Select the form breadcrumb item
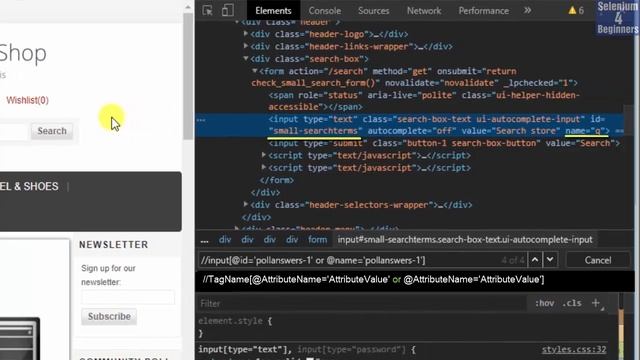This screenshot has height=360, width=640. [x=318, y=240]
